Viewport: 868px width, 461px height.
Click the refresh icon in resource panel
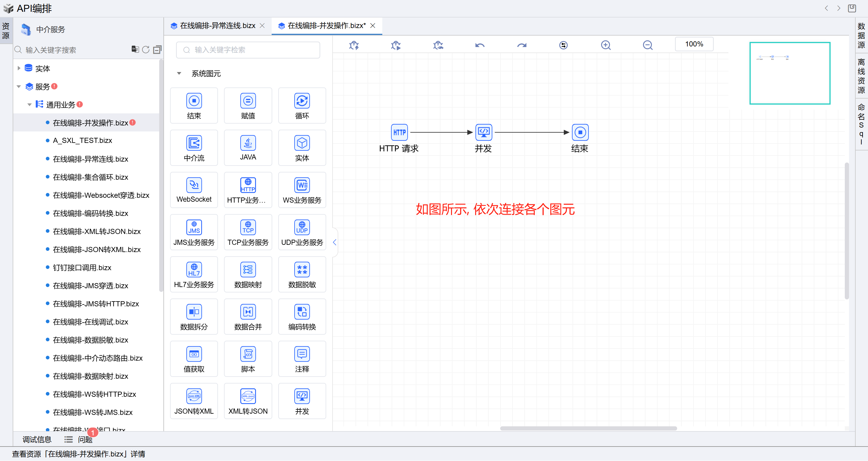pos(146,50)
